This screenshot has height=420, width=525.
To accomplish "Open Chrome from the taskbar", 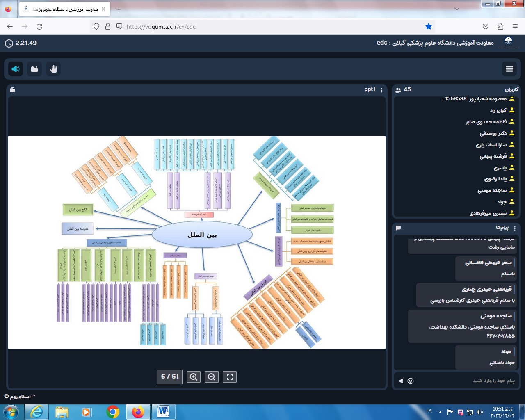I will (112, 411).
